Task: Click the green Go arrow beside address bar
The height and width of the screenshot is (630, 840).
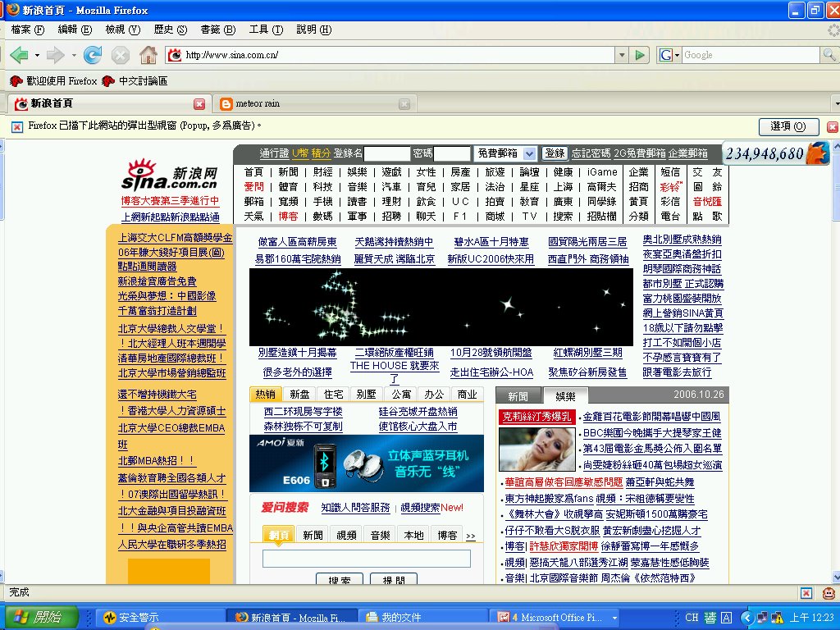Action: (x=638, y=55)
